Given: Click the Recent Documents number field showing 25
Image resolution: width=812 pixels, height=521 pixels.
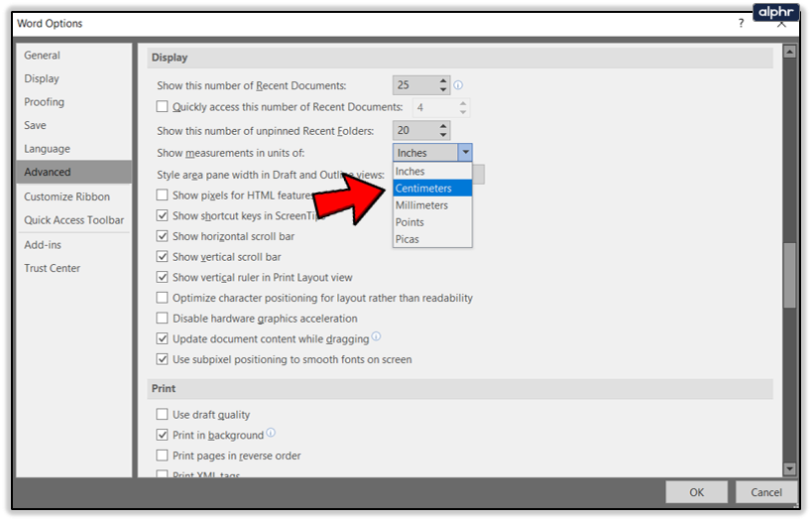Looking at the screenshot, I should (x=415, y=85).
